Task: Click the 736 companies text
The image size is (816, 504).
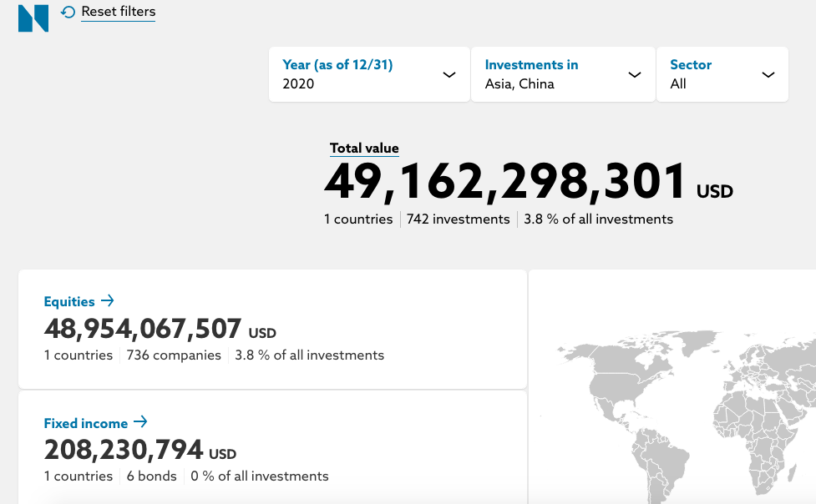Action: (x=174, y=355)
